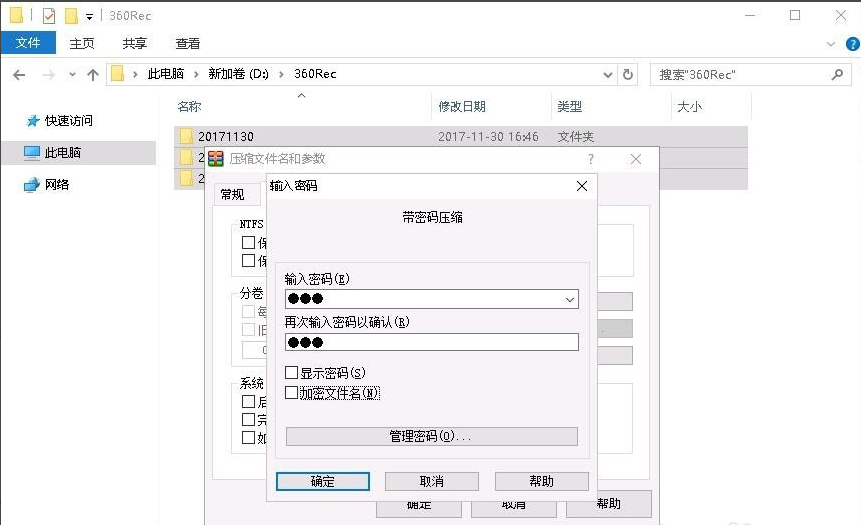
Task: Switch to the 主页 ribbon tab
Action: pyautogui.click(x=82, y=43)
